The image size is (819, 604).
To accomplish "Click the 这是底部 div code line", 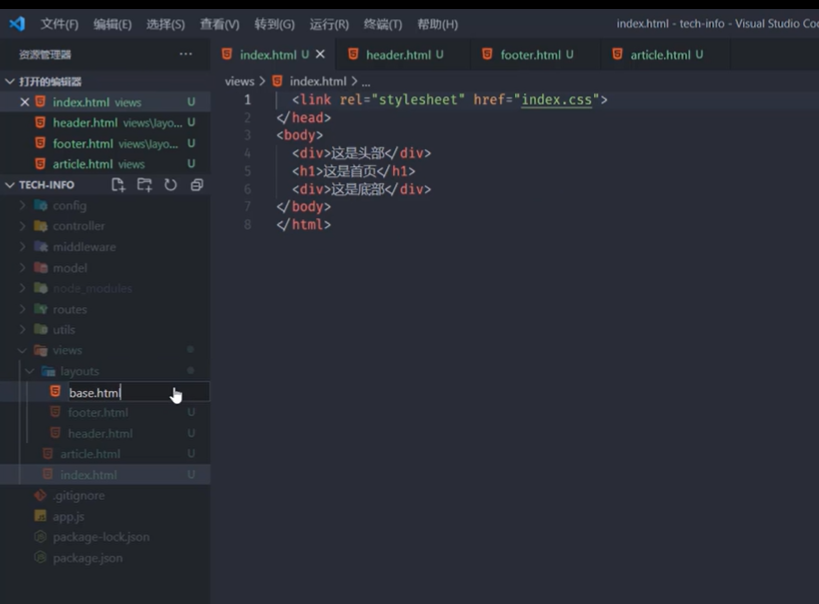I will 361,189.
